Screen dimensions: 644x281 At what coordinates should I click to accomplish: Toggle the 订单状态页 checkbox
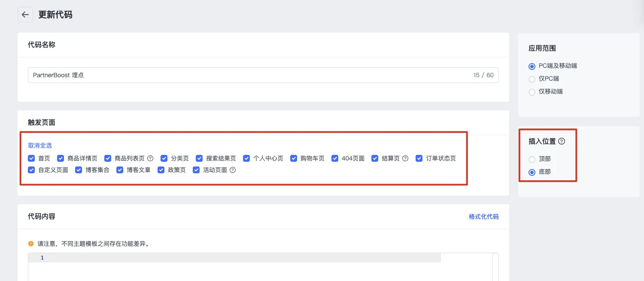click(x=419, y=158)
